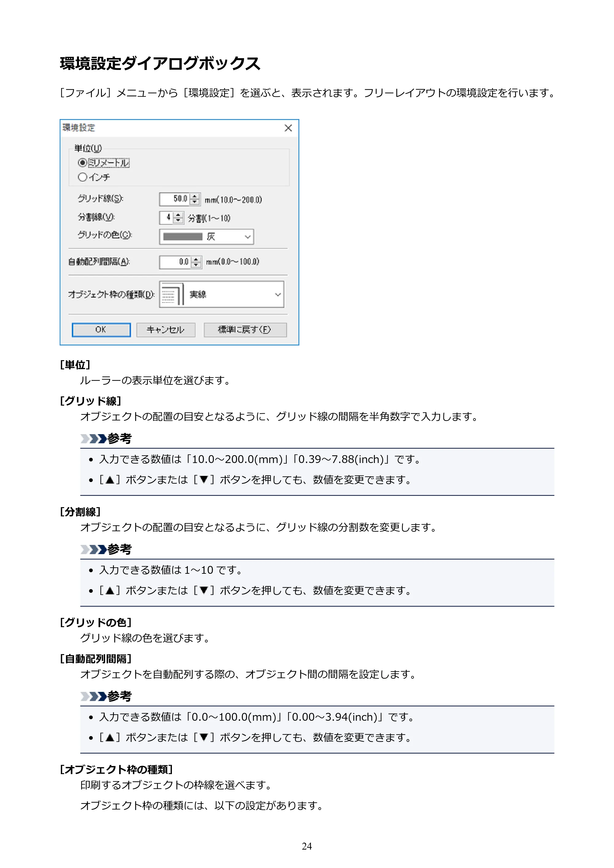
Task: Click the [オブジェクト枠の種類] heading text
Action: (x=116, y=769)
